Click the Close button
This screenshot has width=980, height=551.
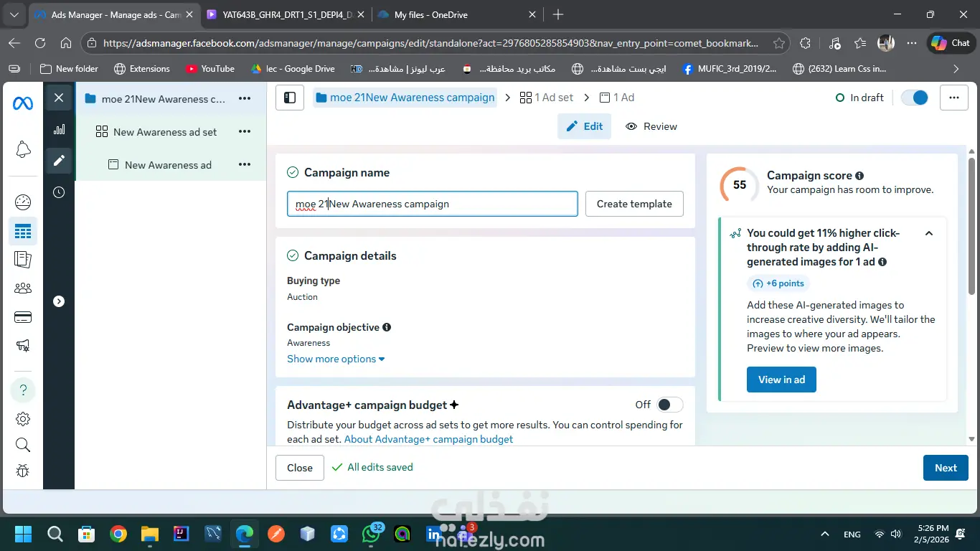[x=300, y=468]
